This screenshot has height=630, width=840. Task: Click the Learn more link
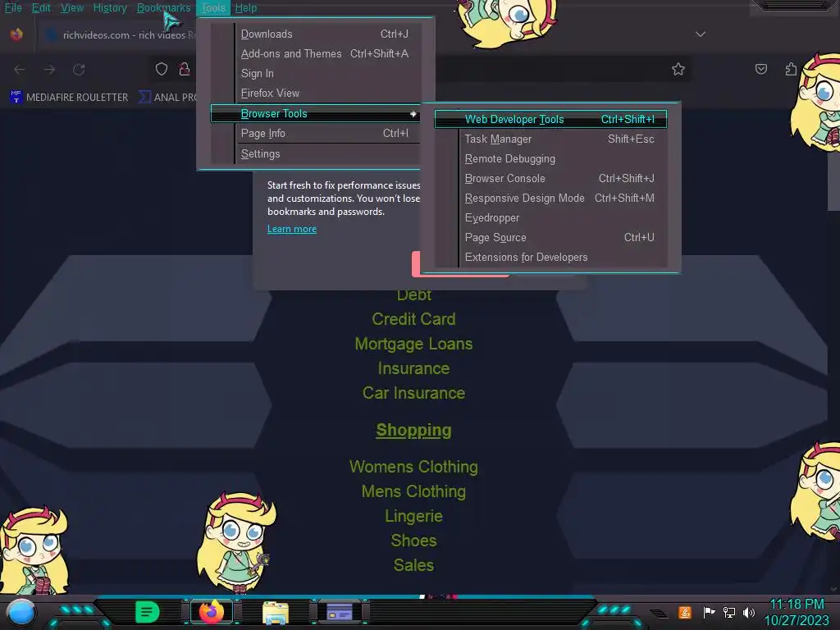click(x=292, y=229)
